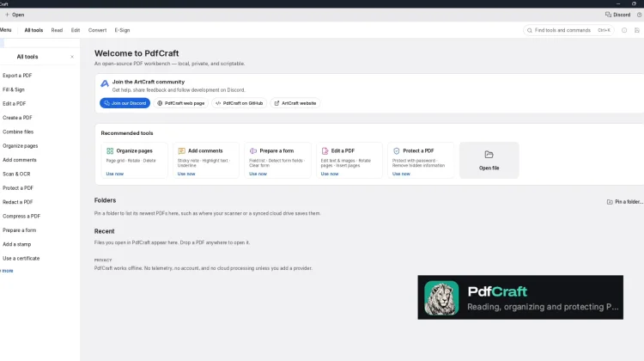
Task: Open the Menu item
Action: [5, 30]
